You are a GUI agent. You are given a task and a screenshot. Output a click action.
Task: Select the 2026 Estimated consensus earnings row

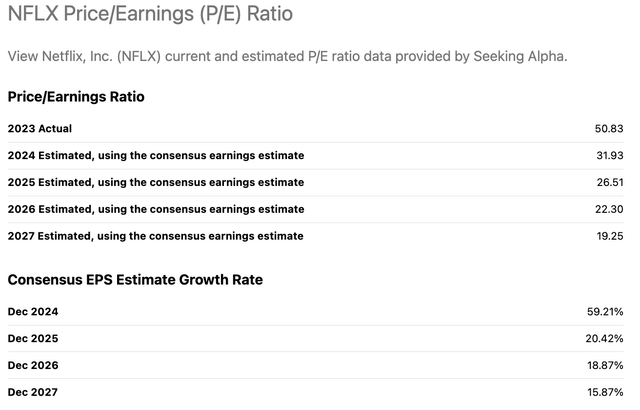(x=156, y=209)
